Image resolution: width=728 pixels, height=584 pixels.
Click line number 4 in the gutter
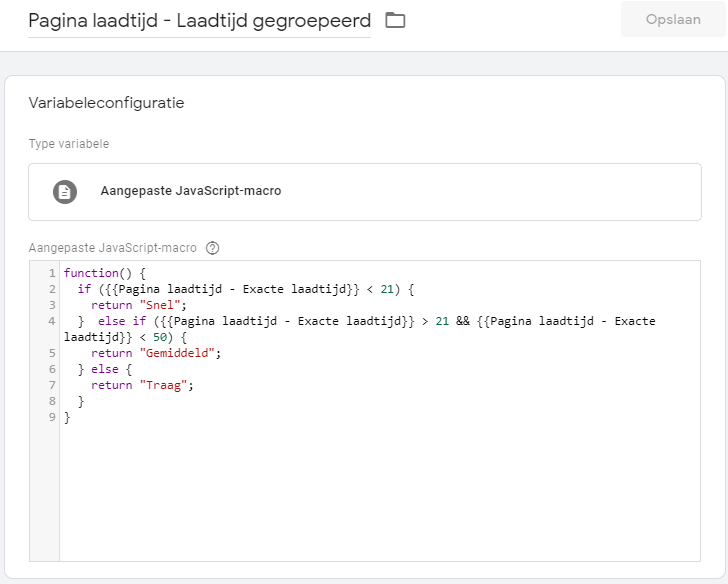pyautogui.click(x=52, y=321)
